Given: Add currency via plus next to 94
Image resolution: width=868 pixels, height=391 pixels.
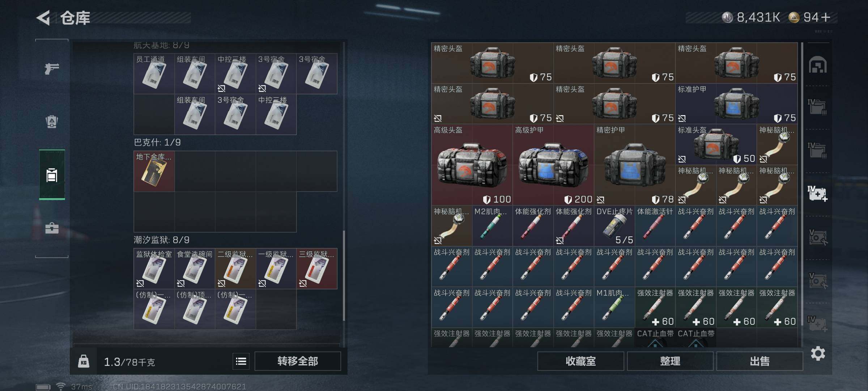Looking at the screenshot, I should coord(826,17).
